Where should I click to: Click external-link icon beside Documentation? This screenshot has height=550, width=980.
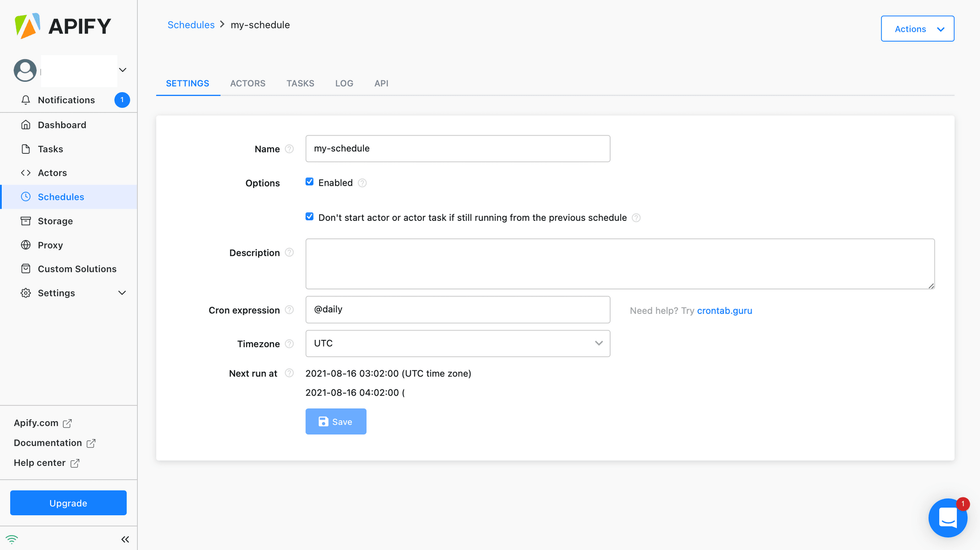point(91,443)
